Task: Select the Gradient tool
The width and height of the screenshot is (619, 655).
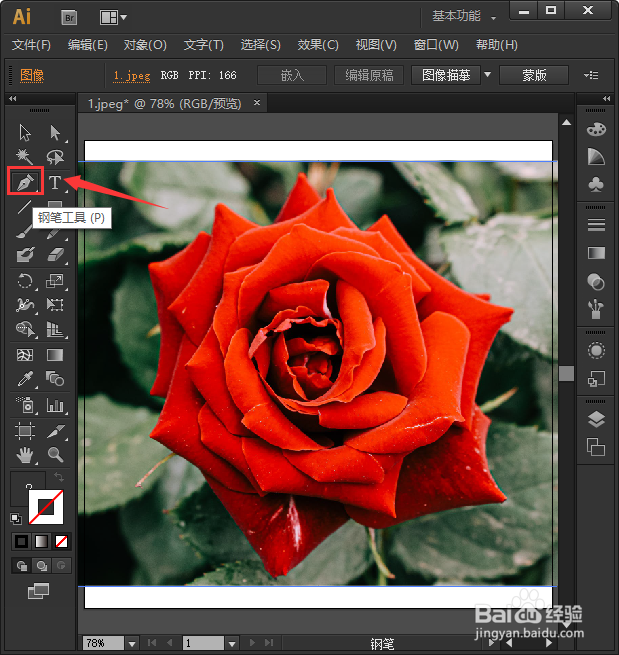Action: click(x=55, y=355)
